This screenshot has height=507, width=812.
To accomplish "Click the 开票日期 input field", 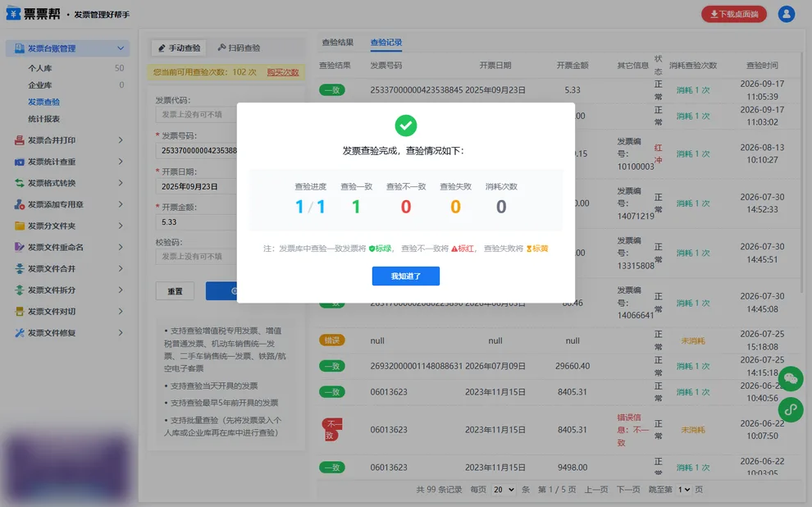I will pos(196,186).
